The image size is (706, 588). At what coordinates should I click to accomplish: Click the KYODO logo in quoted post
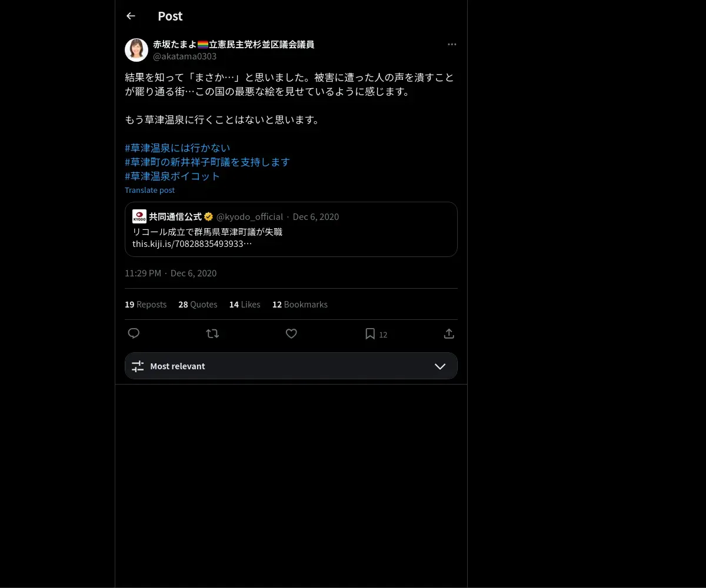click(x=139, y=216)
